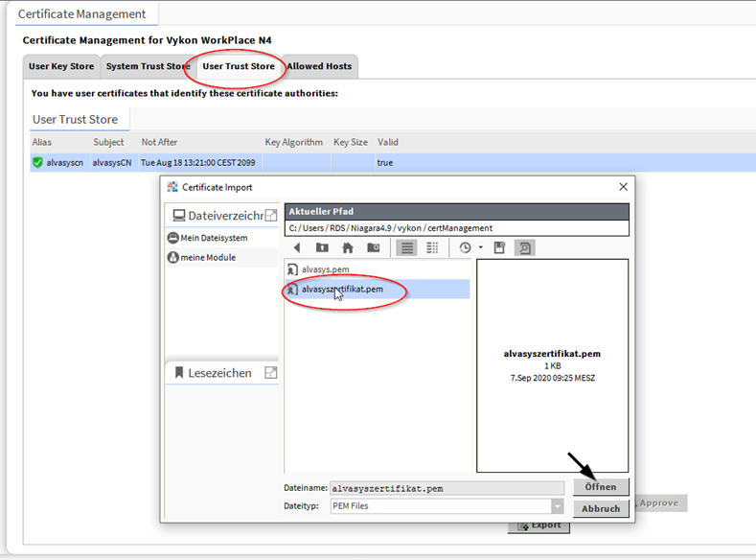Viewport: 756px width, 560px height.
Task: Expand the recent locations dropdown arrow
Action: pos(481,247)
